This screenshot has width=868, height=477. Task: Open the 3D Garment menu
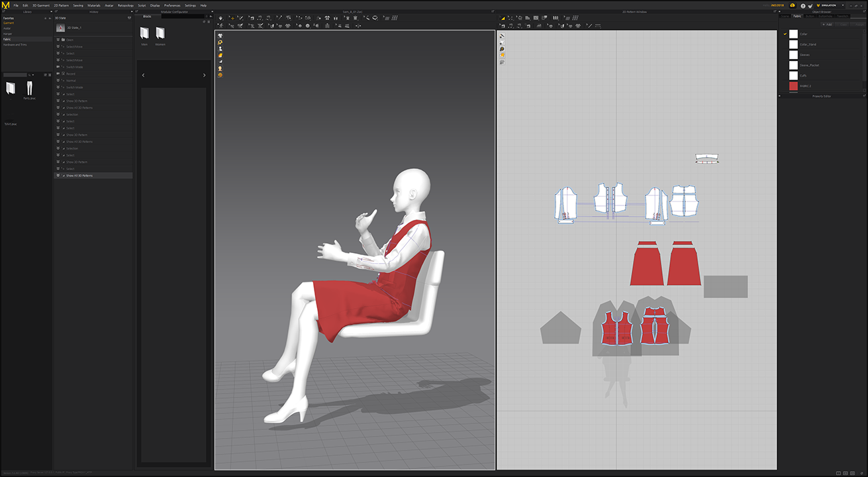pyautogui.click(x=41, y=5)
